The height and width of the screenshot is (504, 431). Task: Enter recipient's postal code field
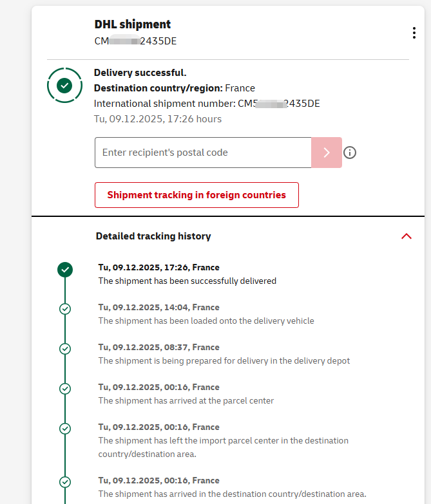(203, 153)
